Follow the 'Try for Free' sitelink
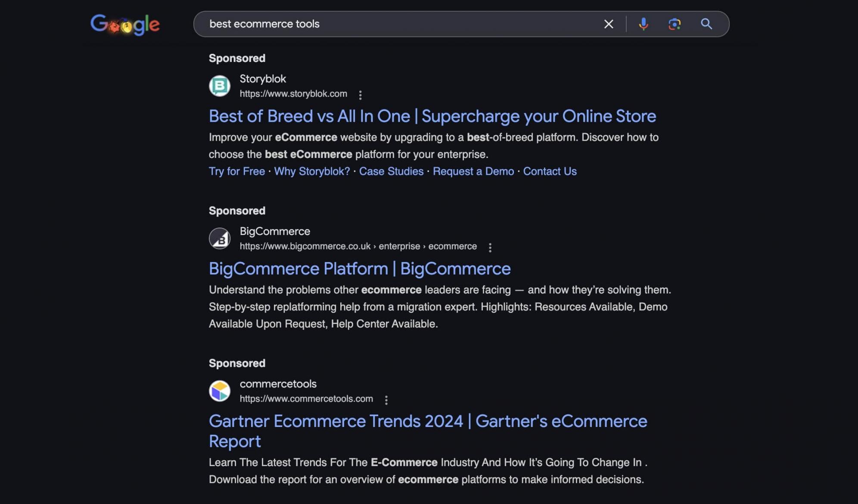 point(236,171)
